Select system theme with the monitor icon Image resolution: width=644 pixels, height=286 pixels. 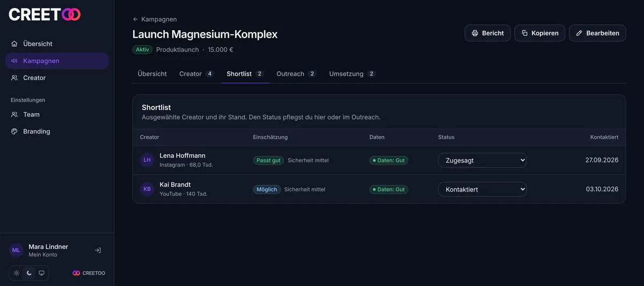(x=41, y=273)
